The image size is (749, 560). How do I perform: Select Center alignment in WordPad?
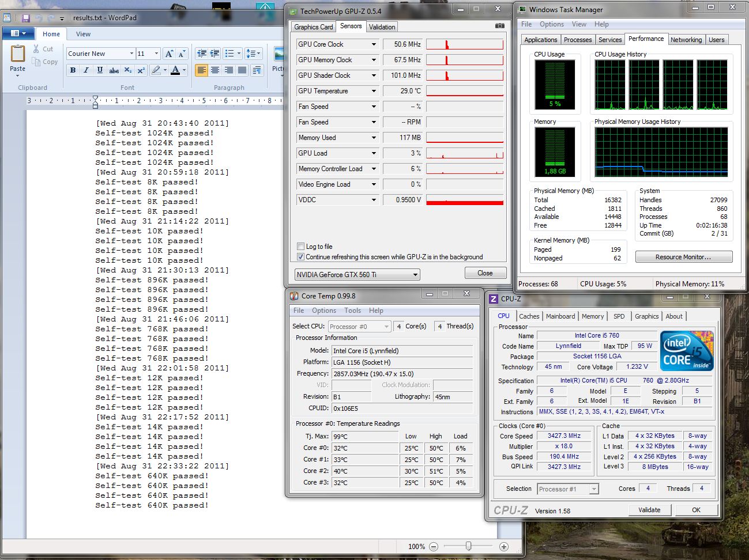coord(215,70)
